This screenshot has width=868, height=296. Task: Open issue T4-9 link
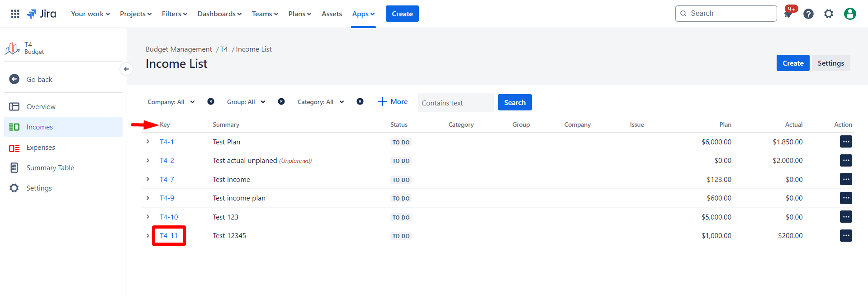coord(166,198)
